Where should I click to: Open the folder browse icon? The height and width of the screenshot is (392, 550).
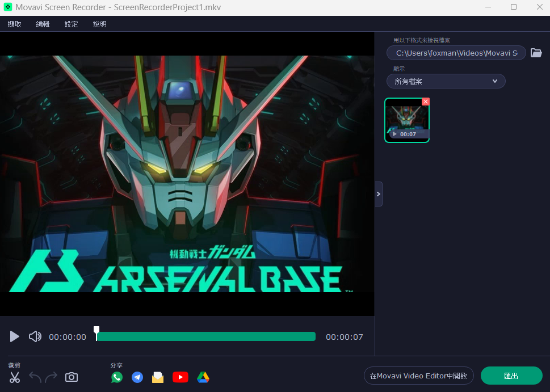(x=536, y=53)
